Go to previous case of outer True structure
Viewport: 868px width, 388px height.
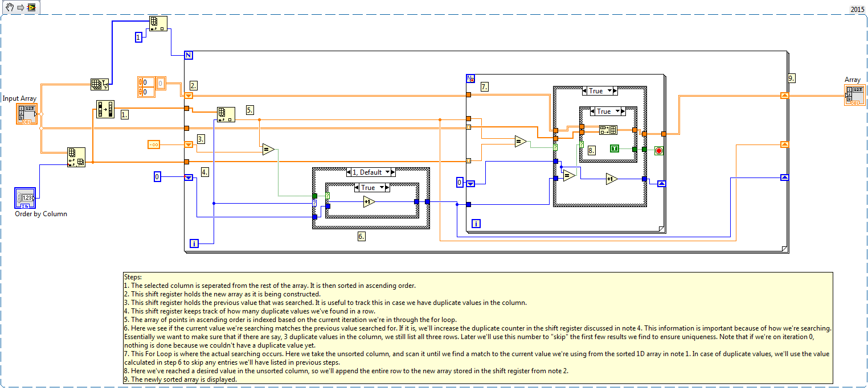pyautogui.click(x=584, y=91)
